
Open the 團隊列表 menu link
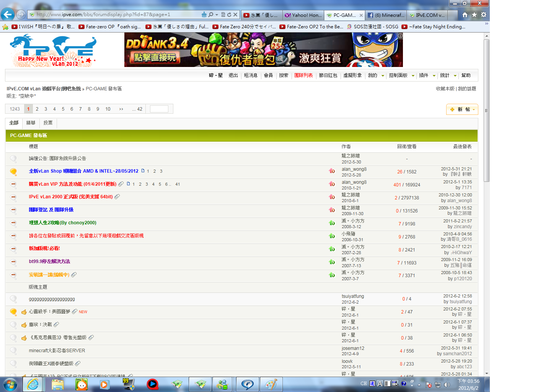pyautogui.click(x=303, y=75)
